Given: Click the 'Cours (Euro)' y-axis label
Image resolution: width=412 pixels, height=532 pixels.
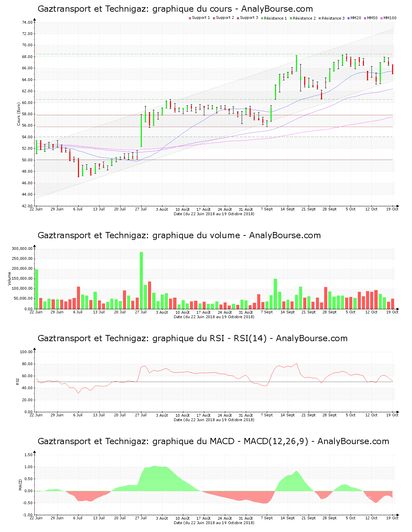Looking at the screenshot, I should pos(19,114).
